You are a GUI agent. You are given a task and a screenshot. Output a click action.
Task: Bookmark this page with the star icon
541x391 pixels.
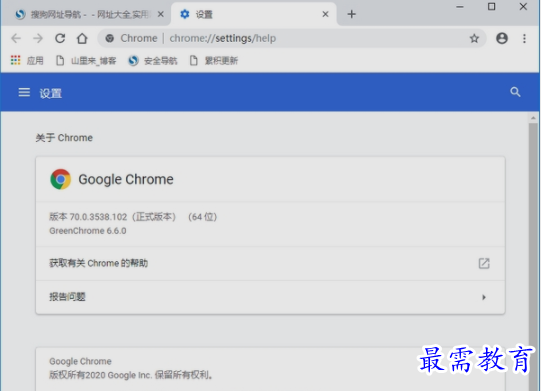tap(474, 38)
